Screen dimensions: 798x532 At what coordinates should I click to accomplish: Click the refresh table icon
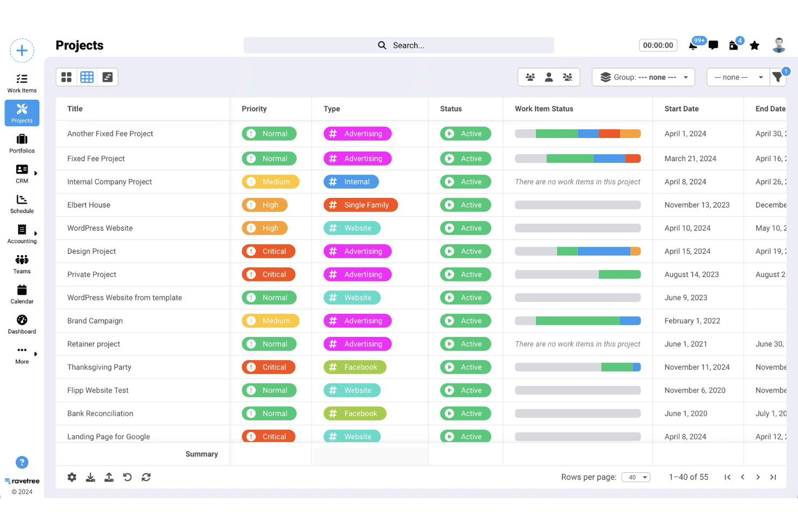tap(146, 477)
